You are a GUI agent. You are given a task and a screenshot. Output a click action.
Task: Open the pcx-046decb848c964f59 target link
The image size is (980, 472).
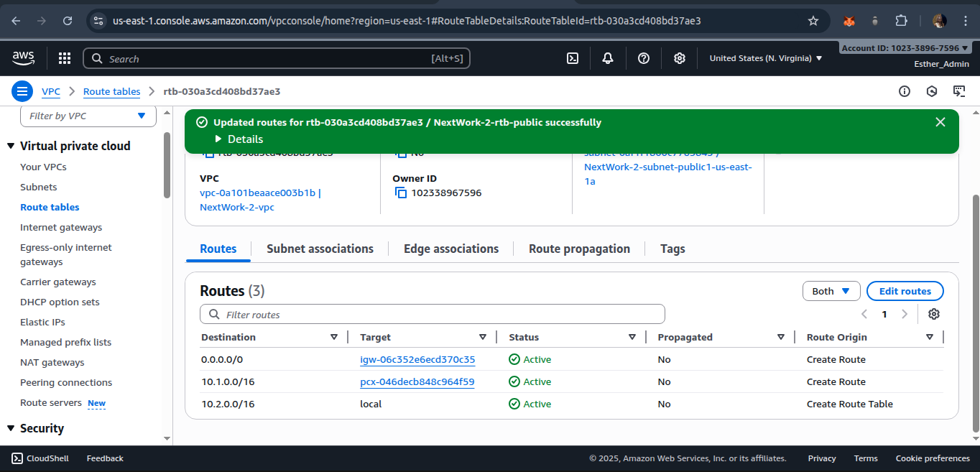tap(417, 381)
